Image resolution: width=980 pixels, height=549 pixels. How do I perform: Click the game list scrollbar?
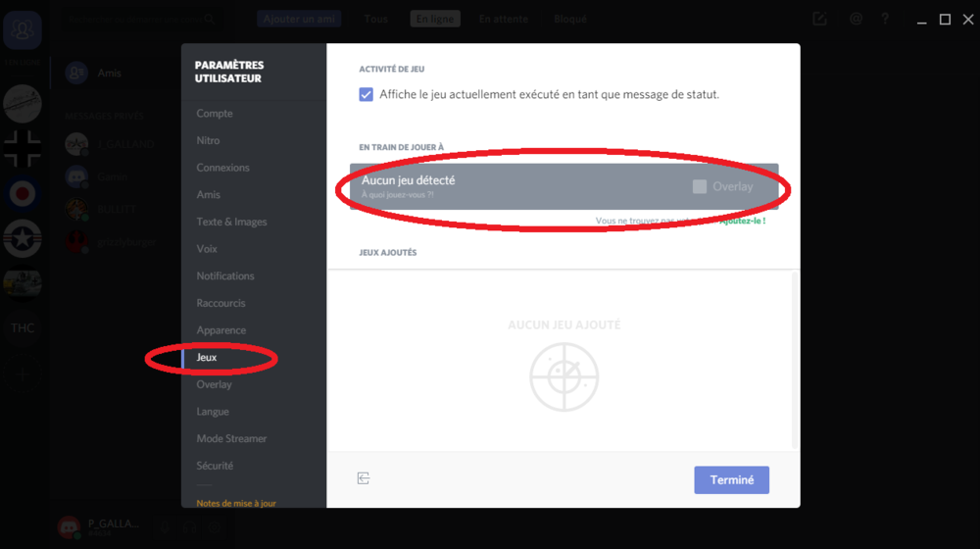[795, 360]
